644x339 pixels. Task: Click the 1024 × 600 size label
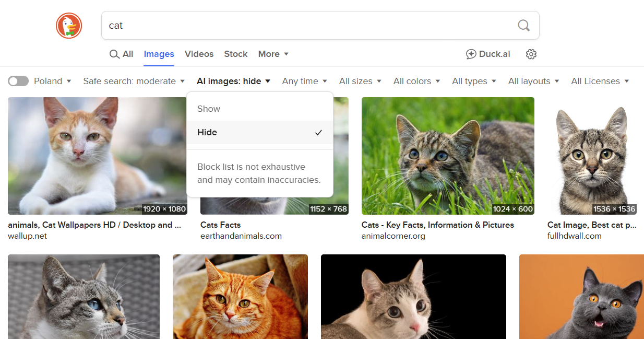pyautogui.click(x=513, y=209)
